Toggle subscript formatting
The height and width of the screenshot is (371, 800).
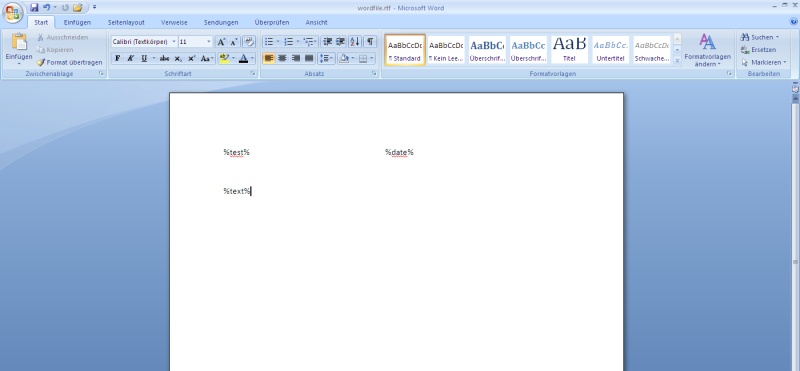pyautogui.click(x=178, y=58)
